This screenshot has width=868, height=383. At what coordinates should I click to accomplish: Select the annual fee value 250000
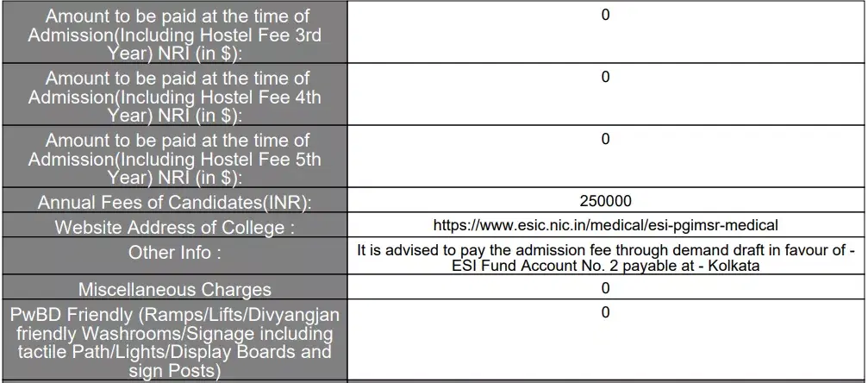605,202
